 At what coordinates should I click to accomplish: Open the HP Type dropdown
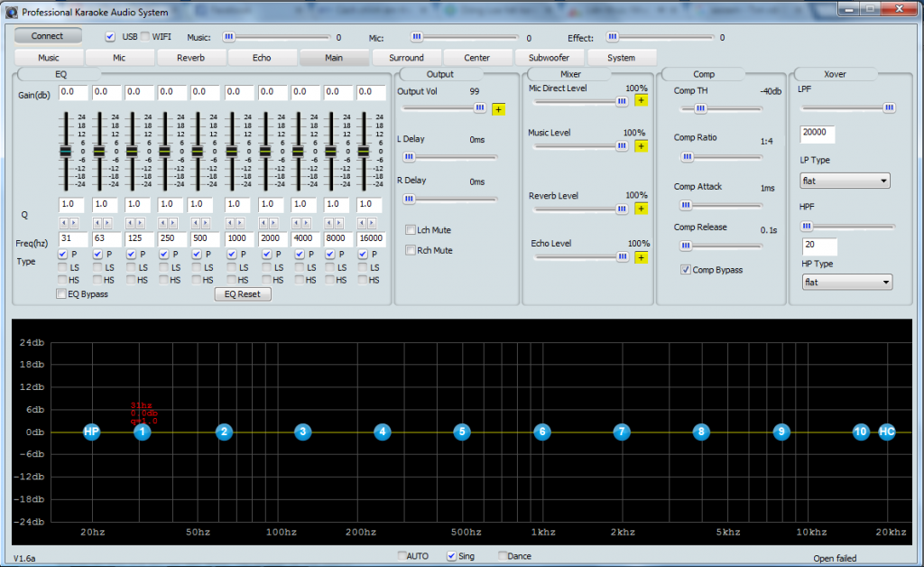coord(846,283)
